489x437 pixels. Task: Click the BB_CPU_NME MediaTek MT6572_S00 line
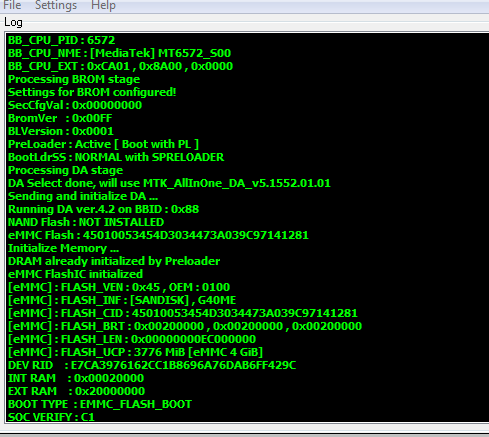119,53
